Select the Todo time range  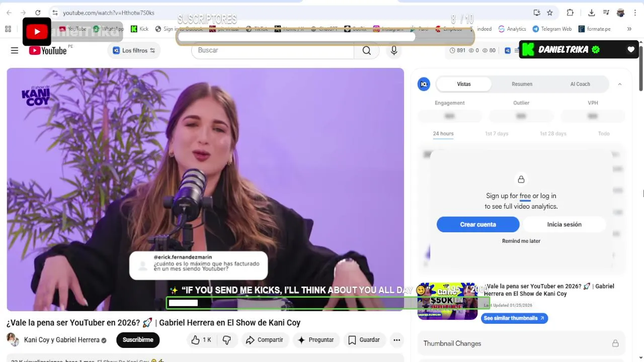tap(604, 134)
